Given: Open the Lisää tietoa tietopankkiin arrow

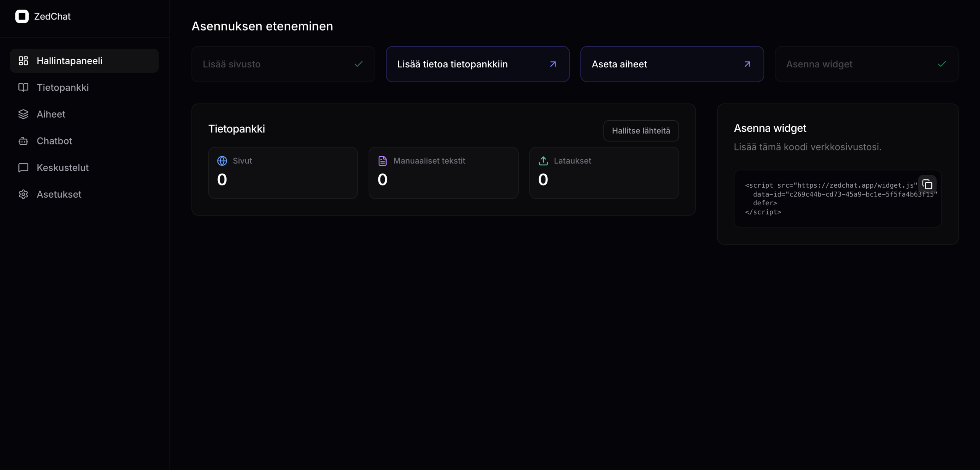Looking at the screenshot, I should tap(552, 64).
